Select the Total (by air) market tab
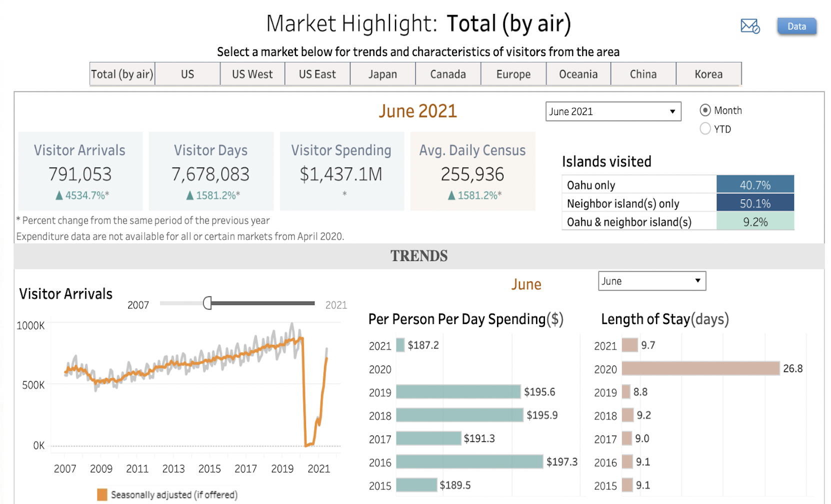This screenshot has height=504, width=831. coord(122,74)
